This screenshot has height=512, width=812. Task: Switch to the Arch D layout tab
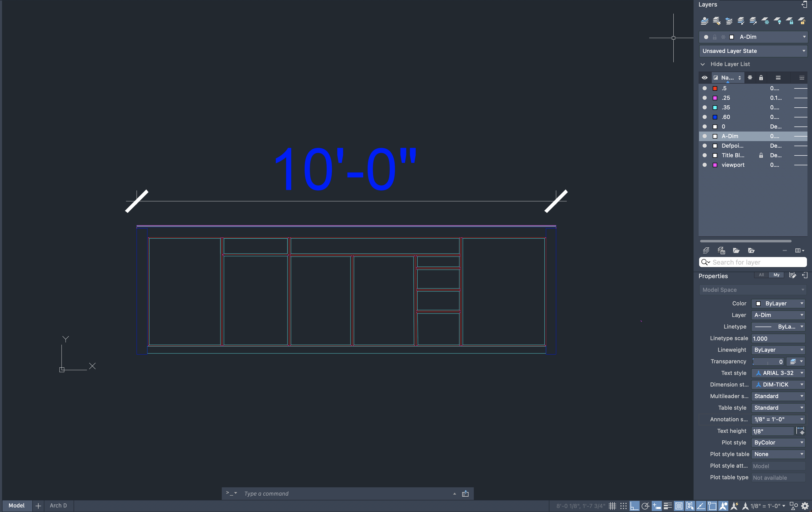click(x=58, y=505)
